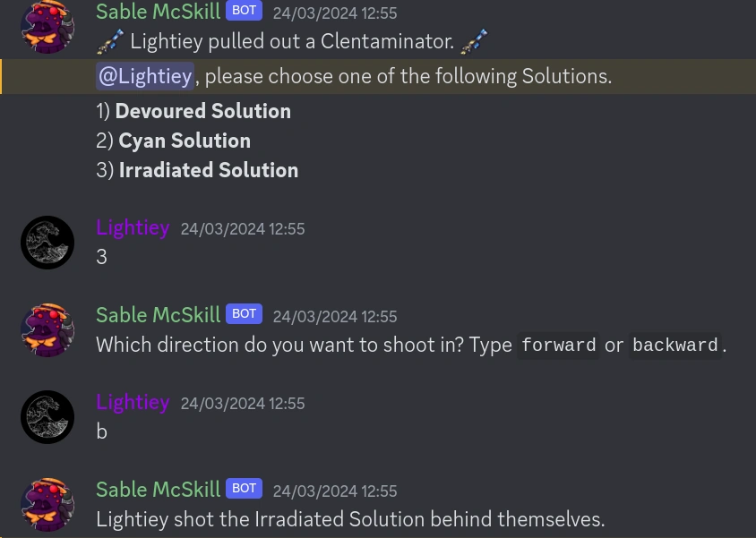756x538 pixels.
Task: Click the BOT tag on the direction question message
Action: pos(244,314)
